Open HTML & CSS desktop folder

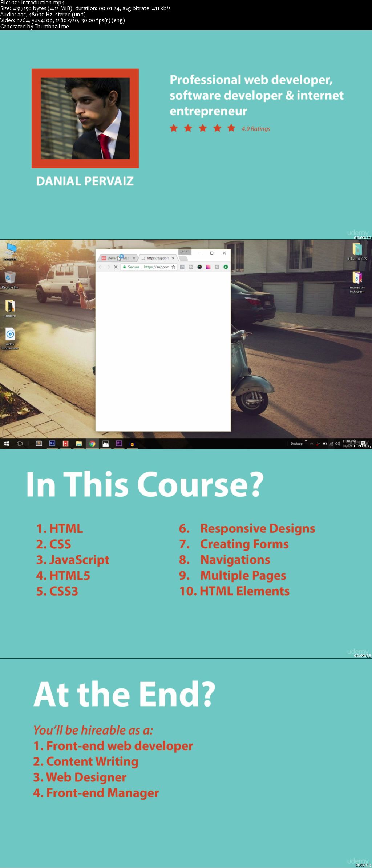[x=357, y=252]
